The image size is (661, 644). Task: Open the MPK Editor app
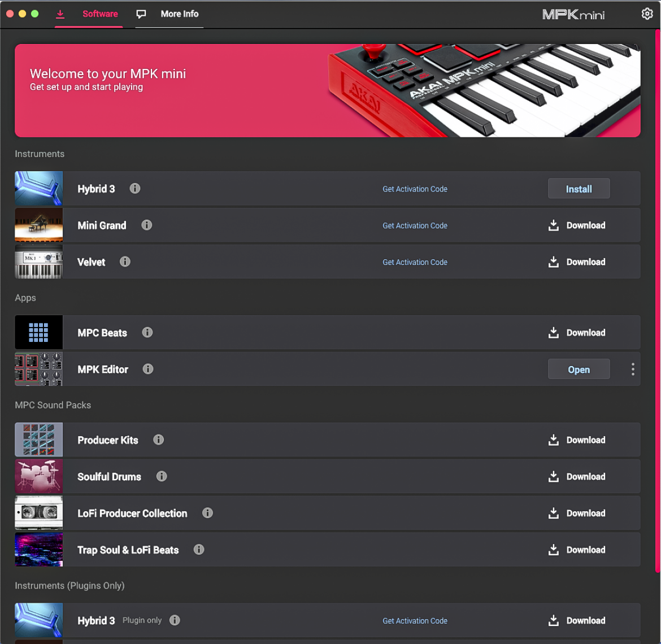579,369
